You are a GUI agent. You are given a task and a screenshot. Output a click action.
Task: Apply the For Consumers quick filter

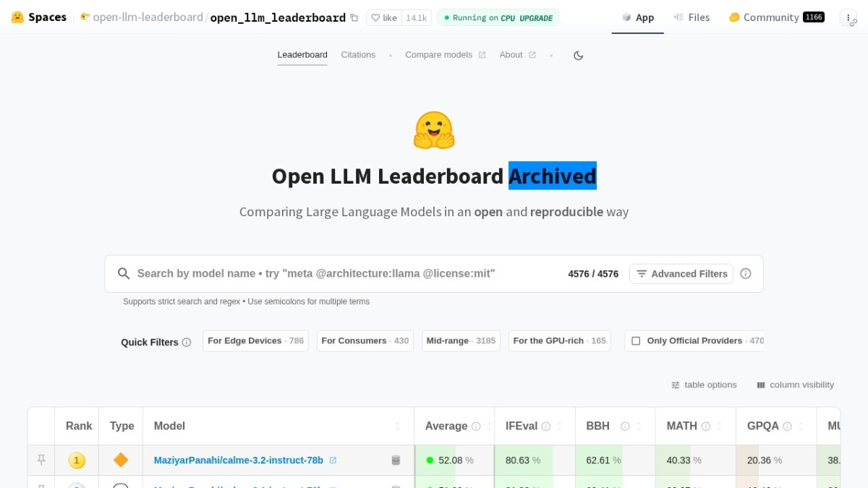(365, 341)
